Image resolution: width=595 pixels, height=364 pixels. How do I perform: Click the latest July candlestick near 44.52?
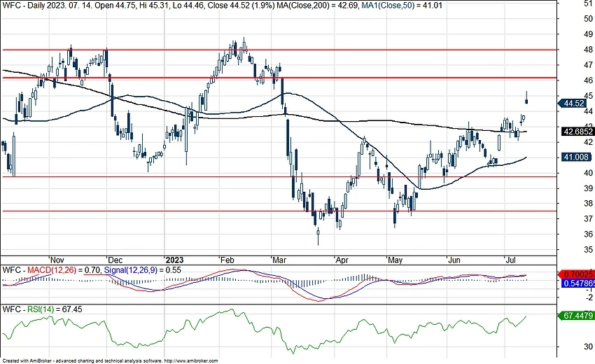526,98
